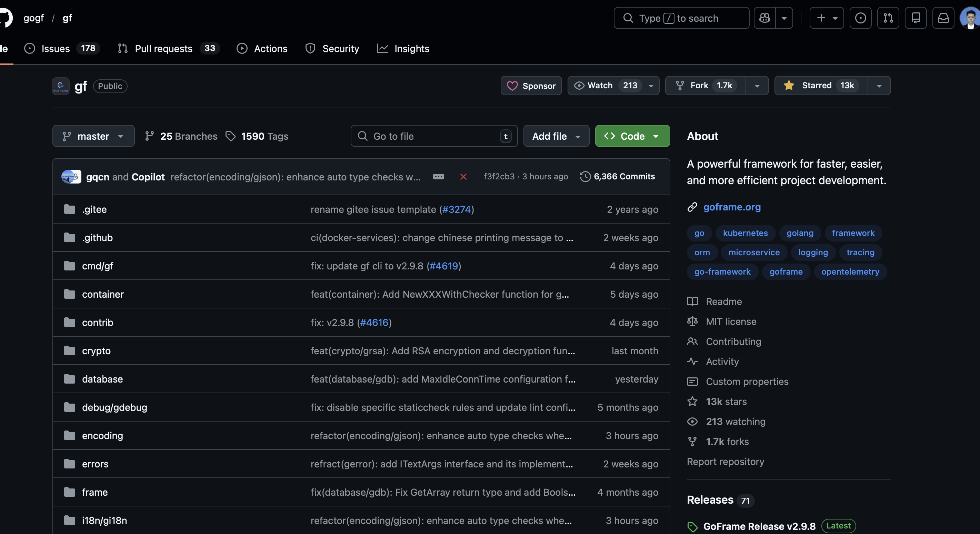Open the pull requests icon in top bar
980x534 pixels.
[x=888, y=18]
